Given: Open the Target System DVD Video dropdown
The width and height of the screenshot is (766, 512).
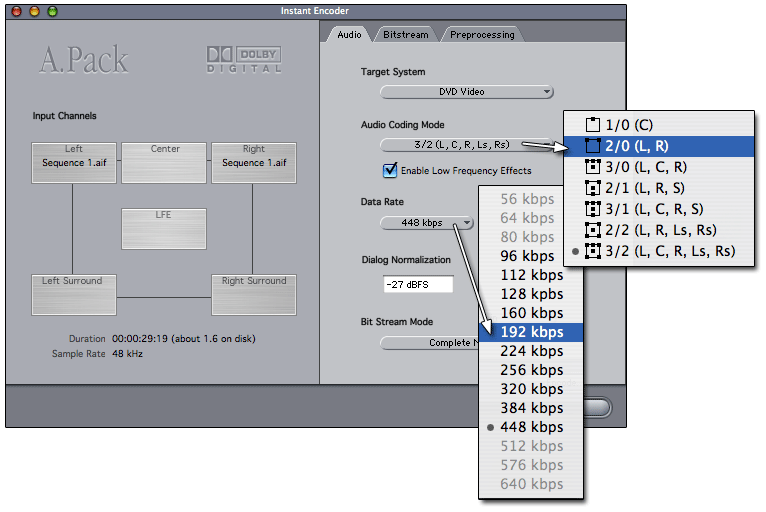Looking at the screenshot, I should [467, 92].
